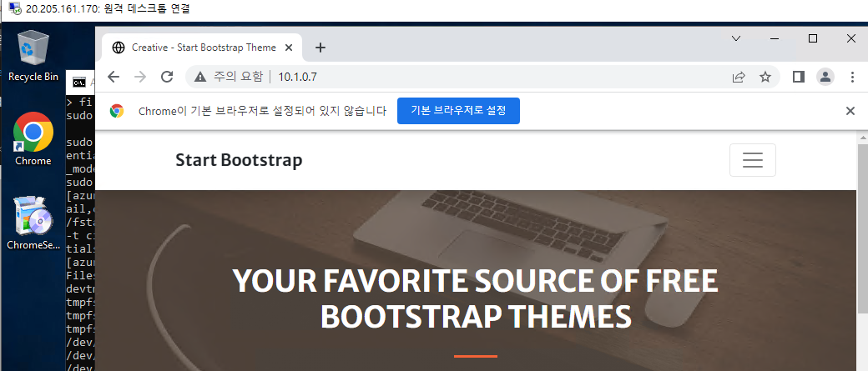Screen dimensions: 868x371
Task: Click the vertical scrollbar thumb
Action: (x=862, y=229)
